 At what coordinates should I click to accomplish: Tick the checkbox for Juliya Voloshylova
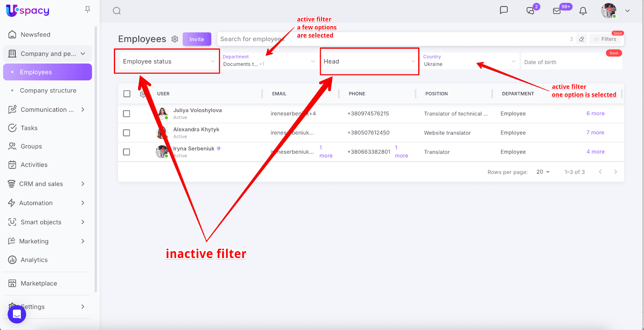pos(126,114)
